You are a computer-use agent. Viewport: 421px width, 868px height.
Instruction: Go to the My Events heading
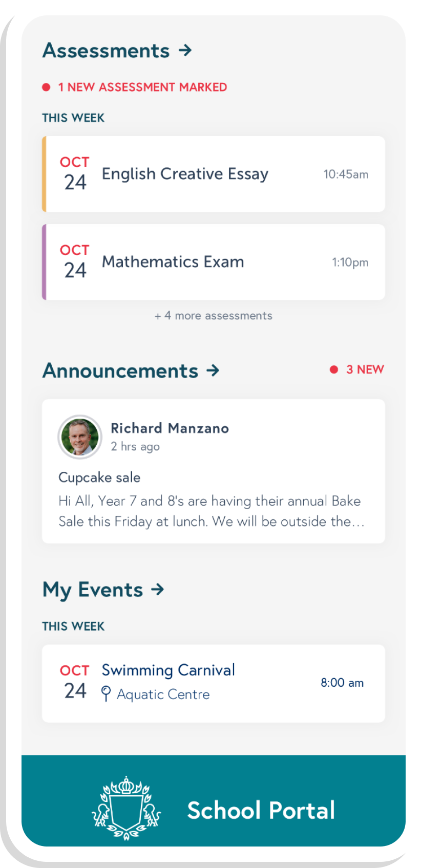93,590
